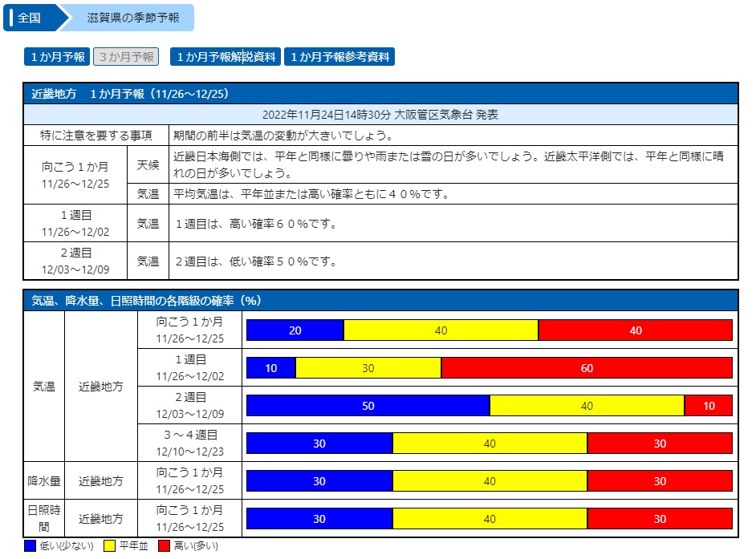
Task: Click blue 30 segment in 降水量 bar
Action: click(319, 481)
